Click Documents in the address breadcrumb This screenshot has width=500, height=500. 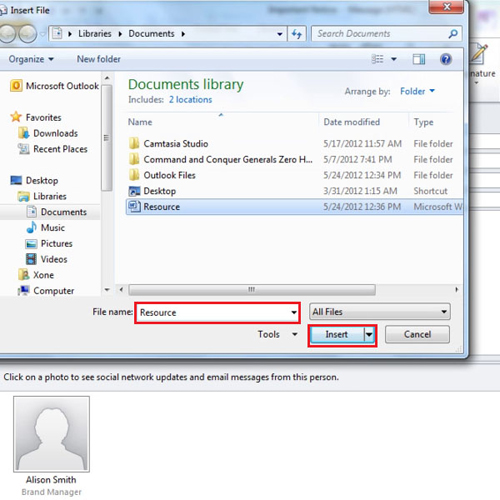click(x=151, y=34)
